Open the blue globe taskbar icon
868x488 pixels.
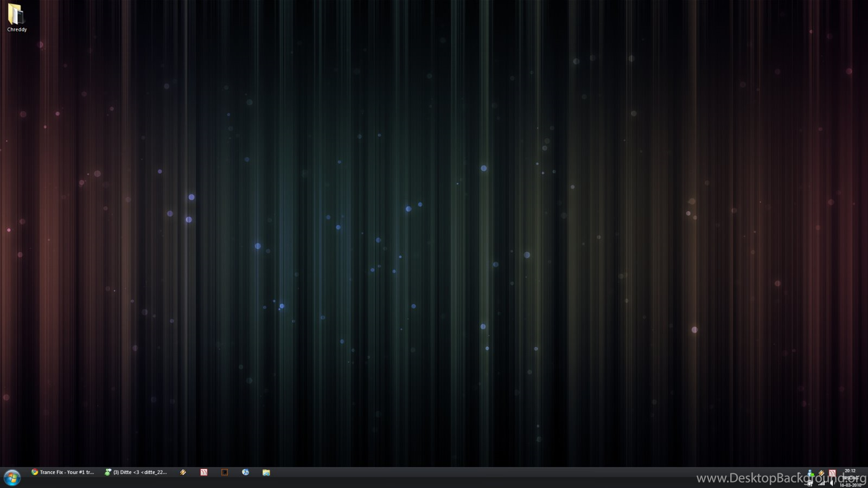[245, 472]
